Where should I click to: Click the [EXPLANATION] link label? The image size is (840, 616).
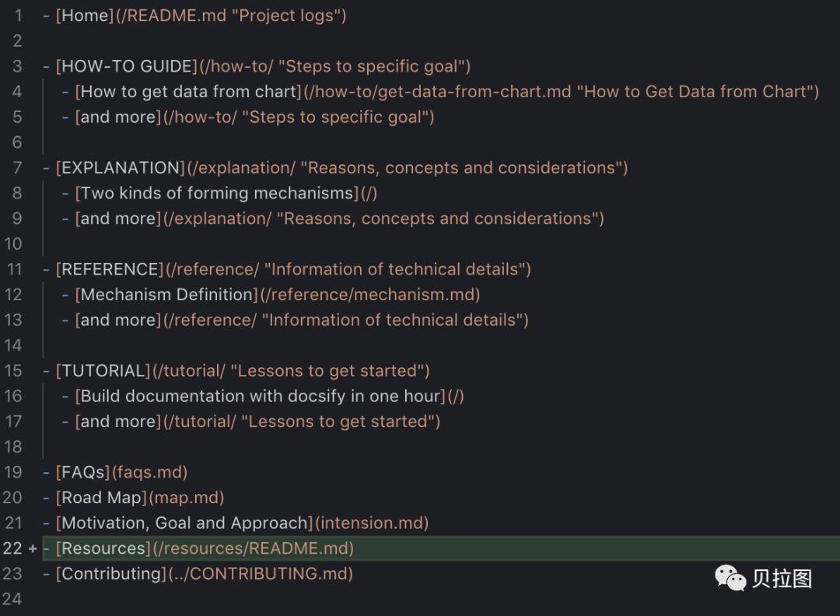121,168
